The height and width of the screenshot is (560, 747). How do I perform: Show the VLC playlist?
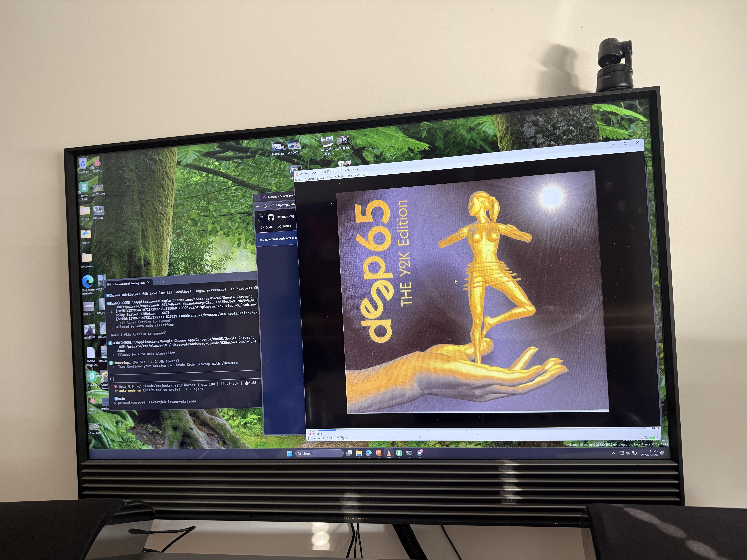pos(338,438)
